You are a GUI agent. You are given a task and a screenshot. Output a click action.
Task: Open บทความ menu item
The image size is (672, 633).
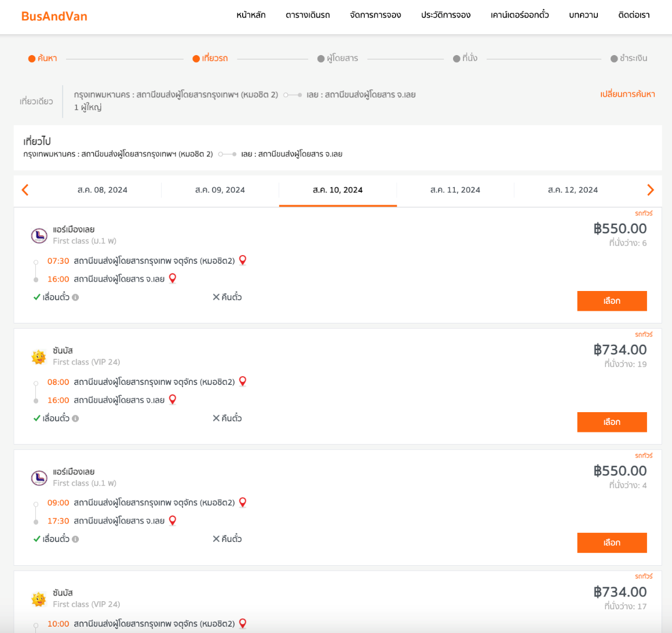click(x=584, y=15)
